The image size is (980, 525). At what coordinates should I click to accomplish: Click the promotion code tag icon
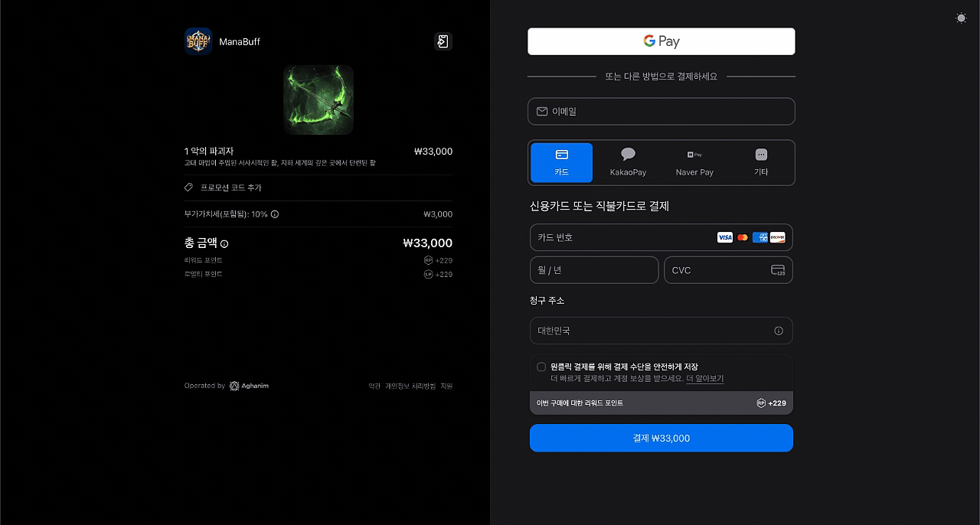(x=189, y=187)
